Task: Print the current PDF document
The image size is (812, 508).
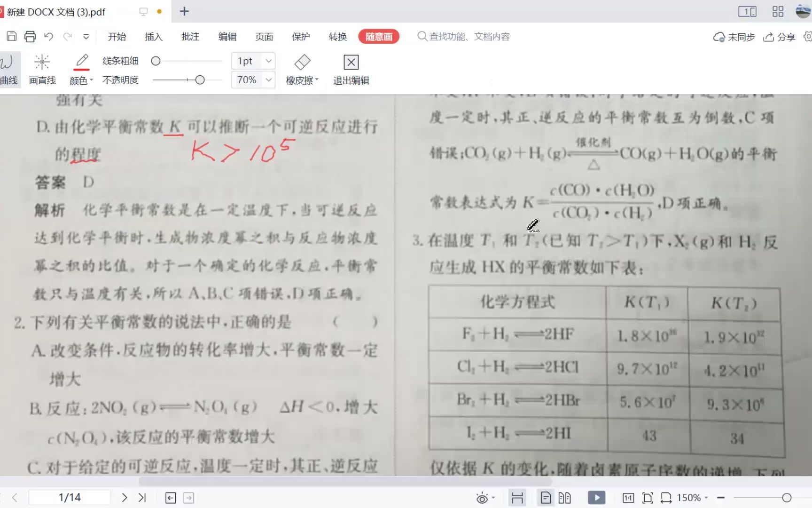Action: (30, 36)
